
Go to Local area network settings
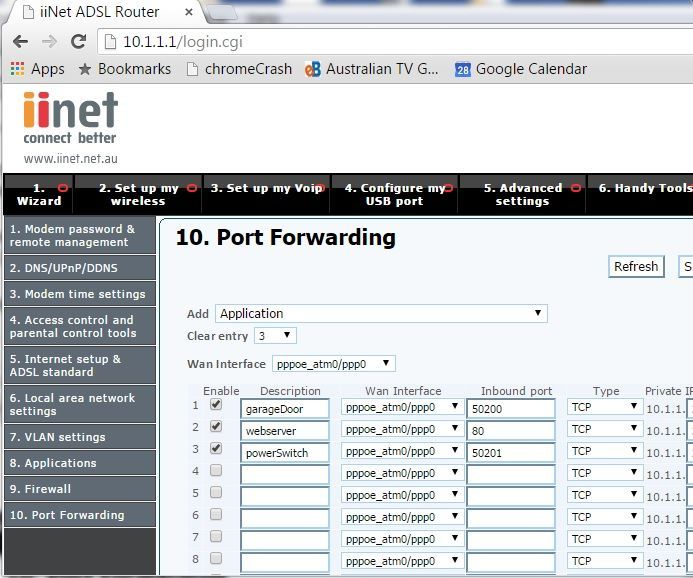80,404
